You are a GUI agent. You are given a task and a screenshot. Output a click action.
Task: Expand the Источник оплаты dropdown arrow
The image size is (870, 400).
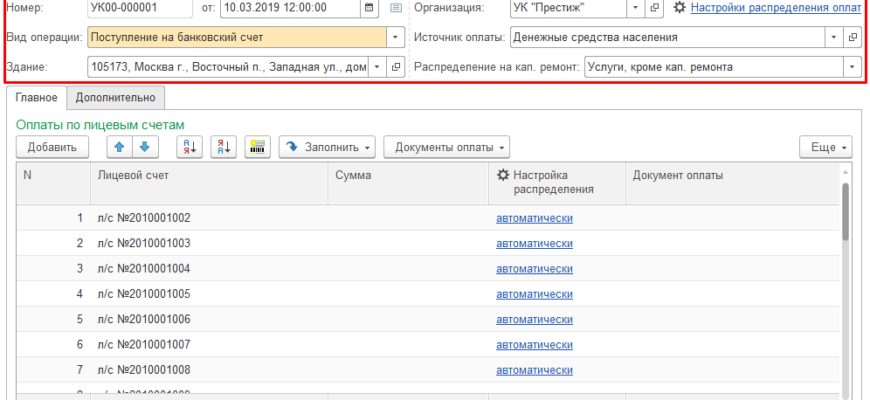click(x=834, y=38)
